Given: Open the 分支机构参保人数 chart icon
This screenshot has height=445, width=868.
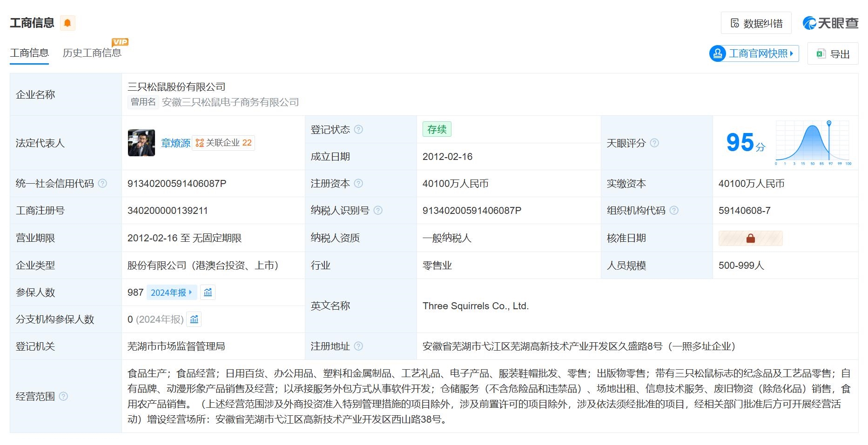Looking at the screenshot, I should click(194, 319).
